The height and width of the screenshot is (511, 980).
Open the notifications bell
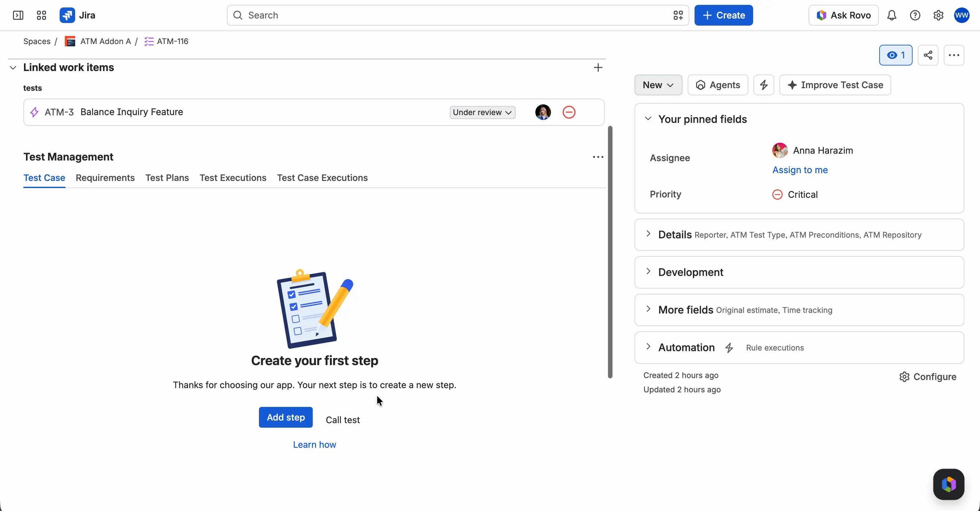pos(892,15)
